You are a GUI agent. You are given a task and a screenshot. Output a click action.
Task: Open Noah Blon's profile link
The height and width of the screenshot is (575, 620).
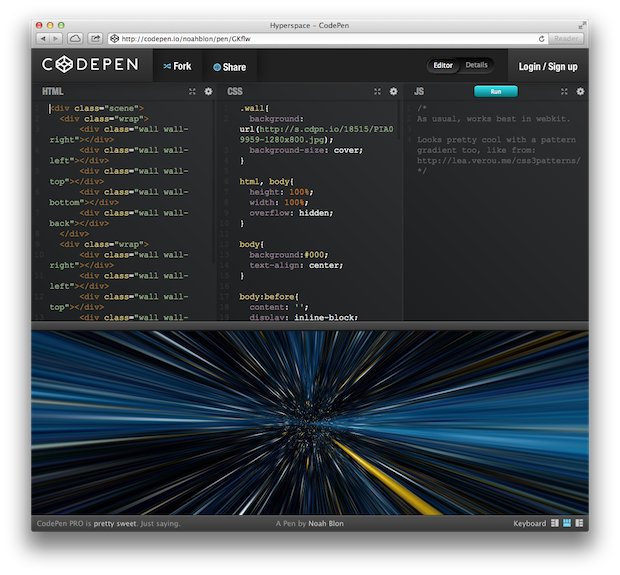click(326, 523)
